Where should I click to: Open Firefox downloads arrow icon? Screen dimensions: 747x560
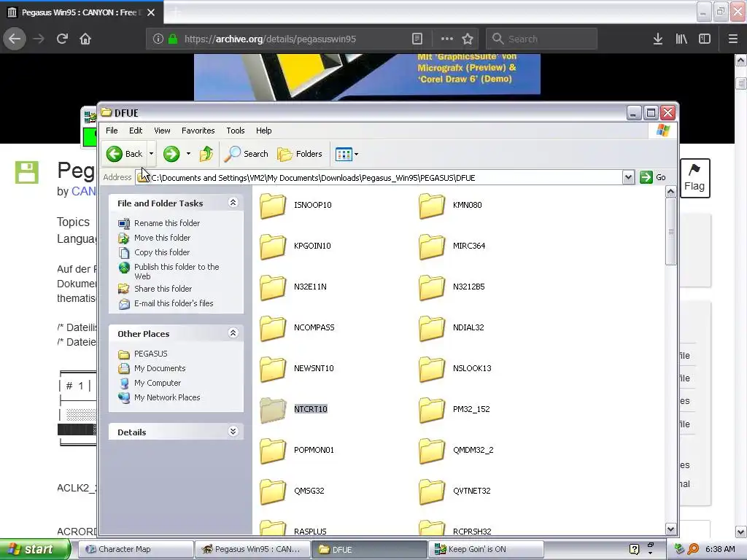coord(658,39)
